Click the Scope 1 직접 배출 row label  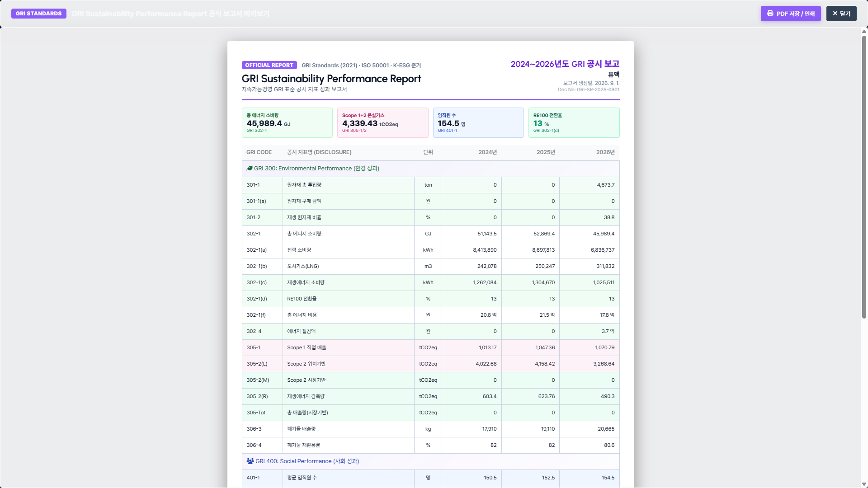[307, 347]
